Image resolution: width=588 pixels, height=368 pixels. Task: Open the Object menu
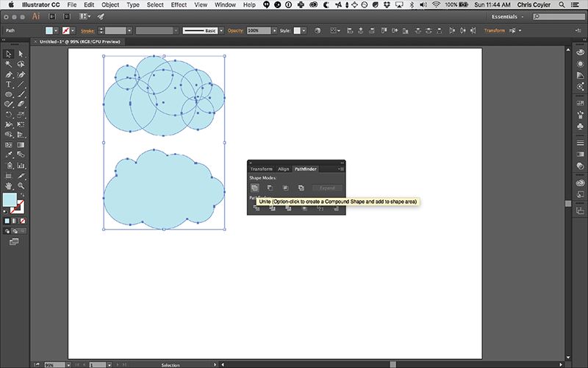(x=110, y=4)
